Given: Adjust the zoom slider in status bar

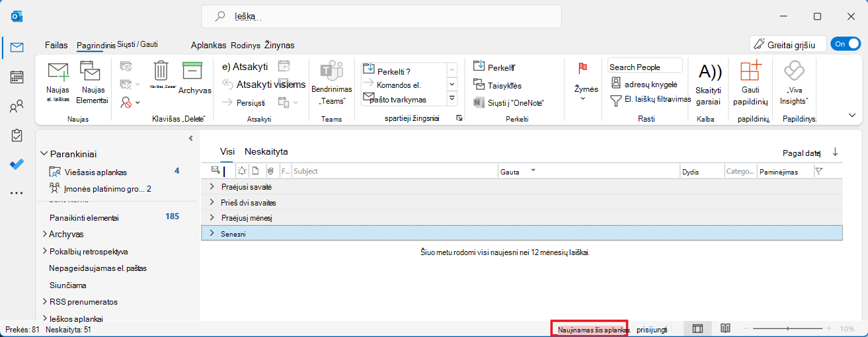Looking at the screenshot, I should pyautogui.click(x=787, y=328).
